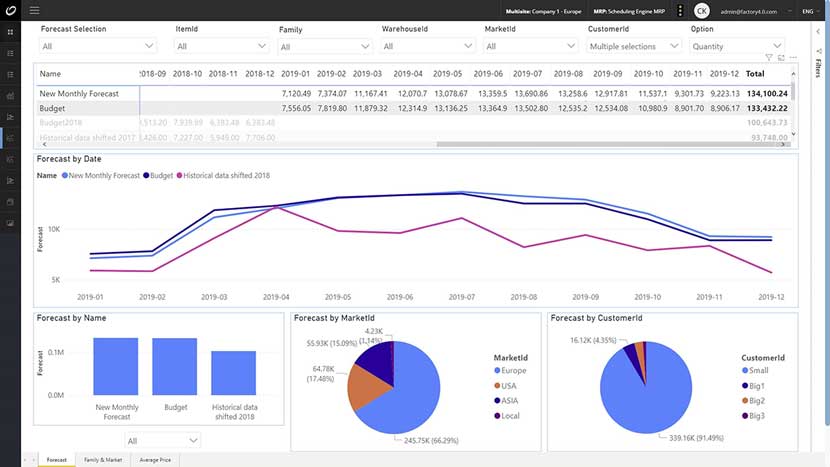Click the Name column header
830x467 pixels.
pyautogui.click(x=50, y=74)
